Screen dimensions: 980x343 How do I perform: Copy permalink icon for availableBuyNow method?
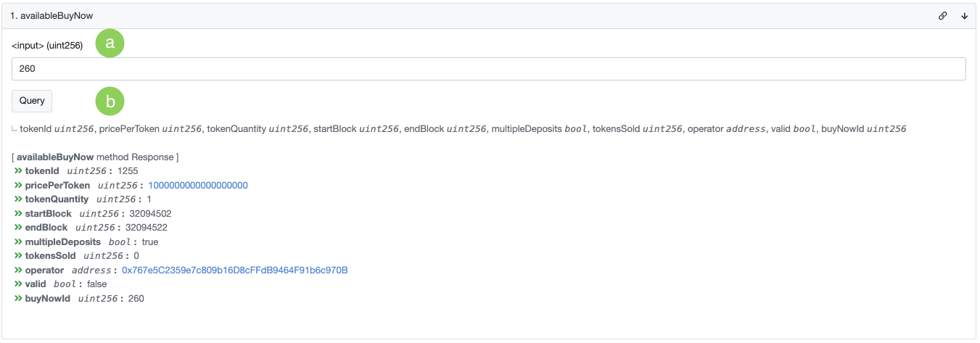942,15
